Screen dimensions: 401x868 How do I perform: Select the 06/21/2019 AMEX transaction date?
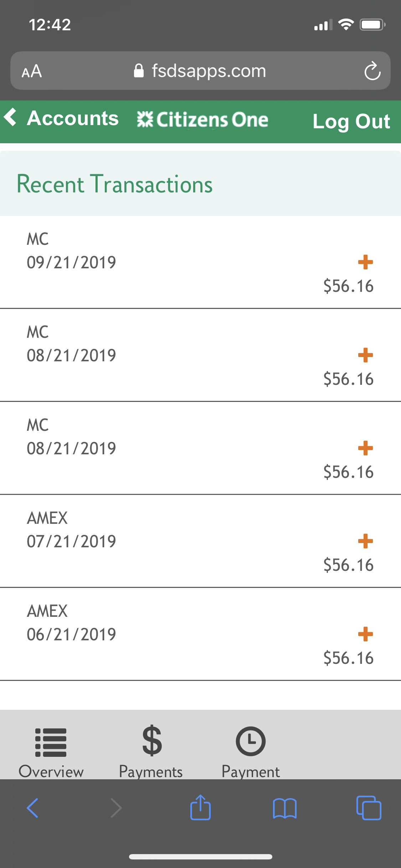coord(71,635)
